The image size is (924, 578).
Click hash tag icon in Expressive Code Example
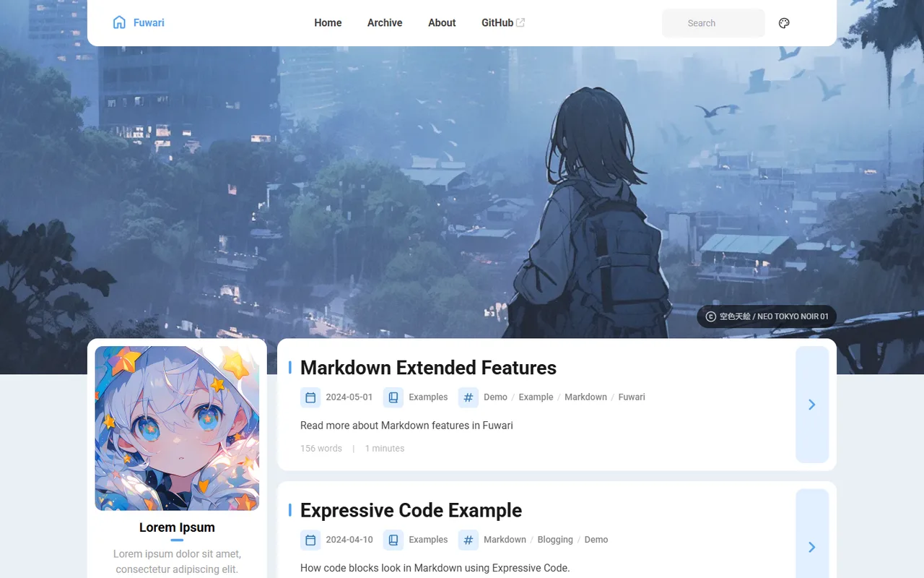click(468, 540)
